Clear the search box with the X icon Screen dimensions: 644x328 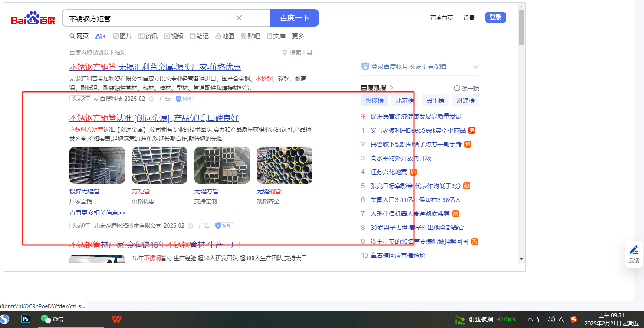pyautogui.click(x=239, y=18)
